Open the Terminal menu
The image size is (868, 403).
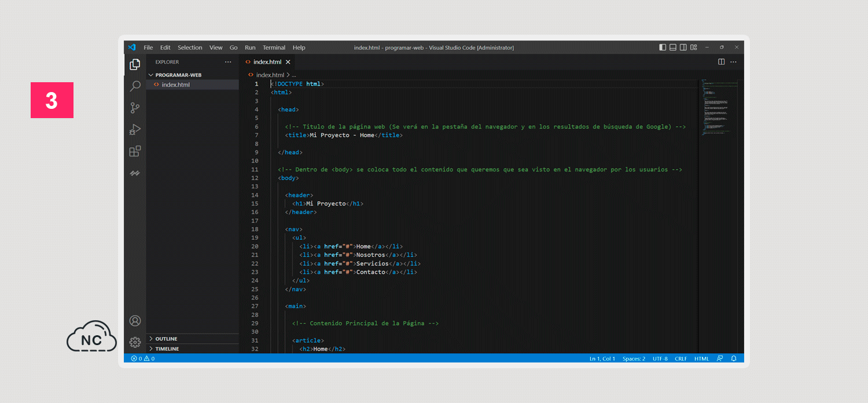[274, 47]
